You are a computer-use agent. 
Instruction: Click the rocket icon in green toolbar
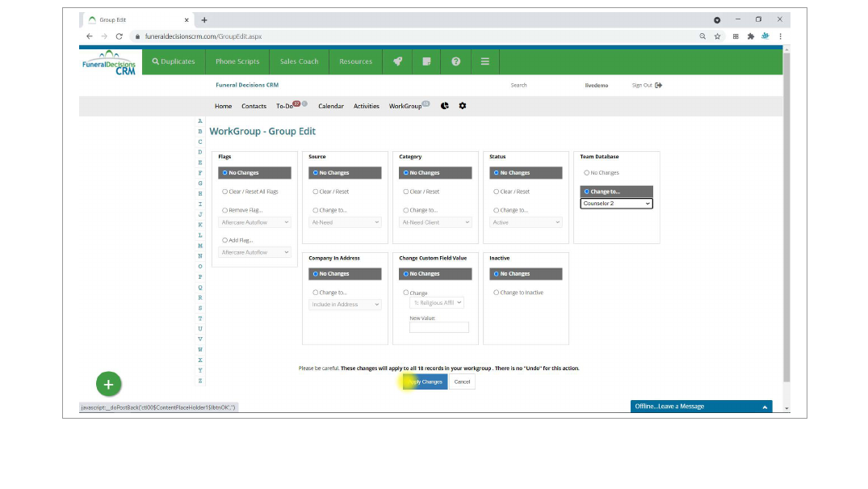click(x=397, y=61)
